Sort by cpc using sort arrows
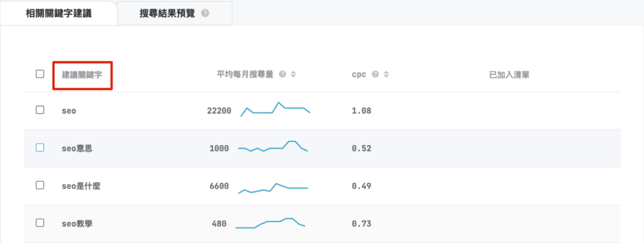 [386, 74]
